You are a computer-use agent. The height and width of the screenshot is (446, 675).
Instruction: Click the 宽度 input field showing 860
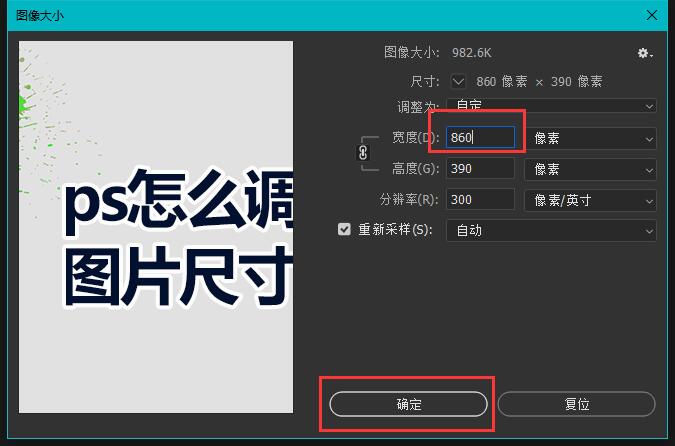point(480,138)
